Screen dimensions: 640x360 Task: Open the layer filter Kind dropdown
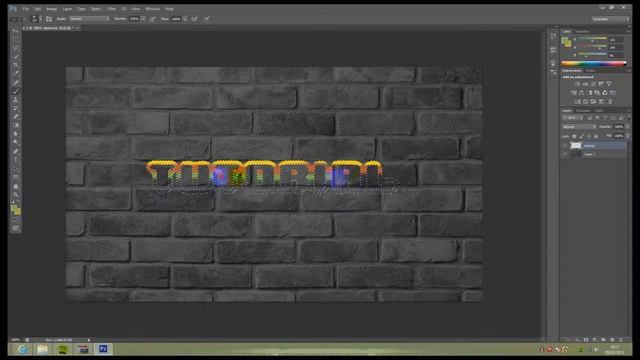(573, 118)
